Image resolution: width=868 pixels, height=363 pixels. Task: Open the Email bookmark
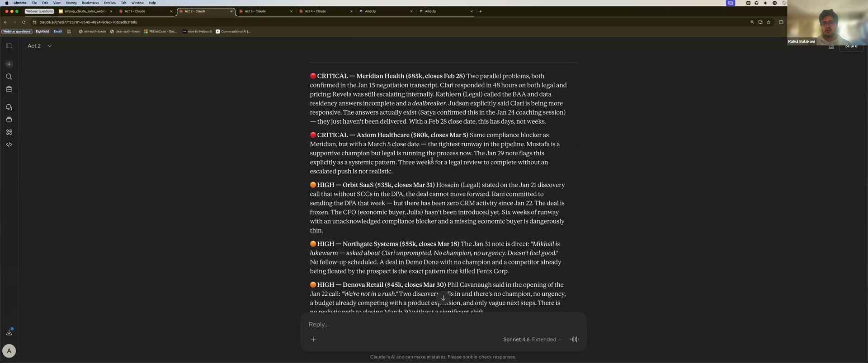[58, 32]
